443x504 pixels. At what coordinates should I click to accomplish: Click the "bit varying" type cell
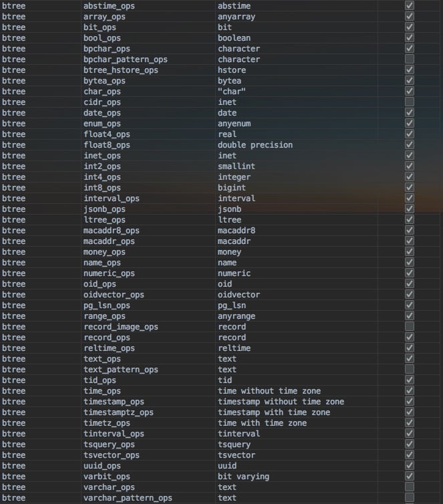[243, 477]
